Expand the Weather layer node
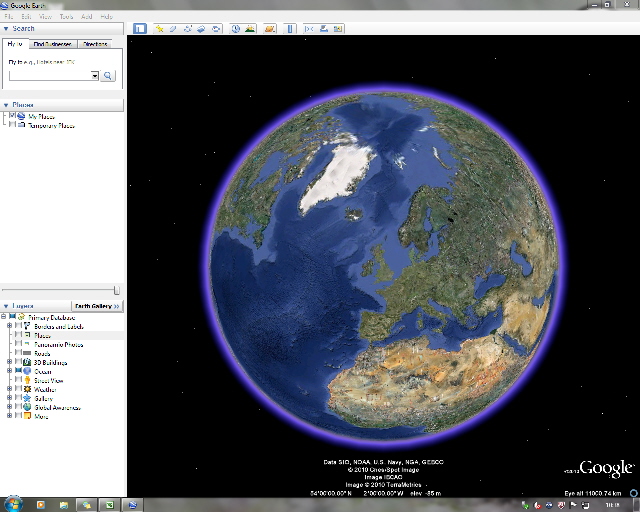Screen dimensions: 640x512 click(x=9, y=389)
